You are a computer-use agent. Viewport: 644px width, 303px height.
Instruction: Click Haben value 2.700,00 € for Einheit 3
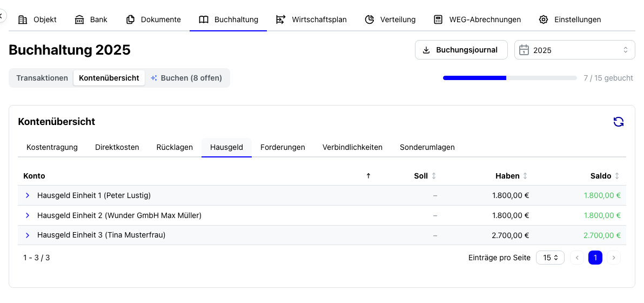[510, 235]
